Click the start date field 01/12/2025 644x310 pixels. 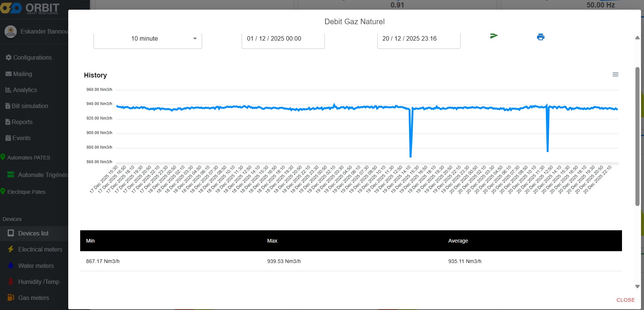283,39
